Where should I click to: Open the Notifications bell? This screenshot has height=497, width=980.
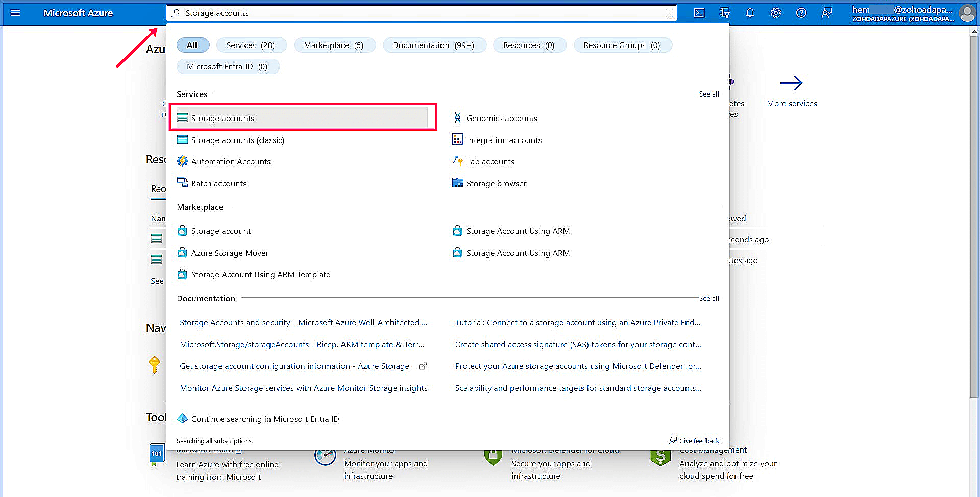(x=750, y=13)
